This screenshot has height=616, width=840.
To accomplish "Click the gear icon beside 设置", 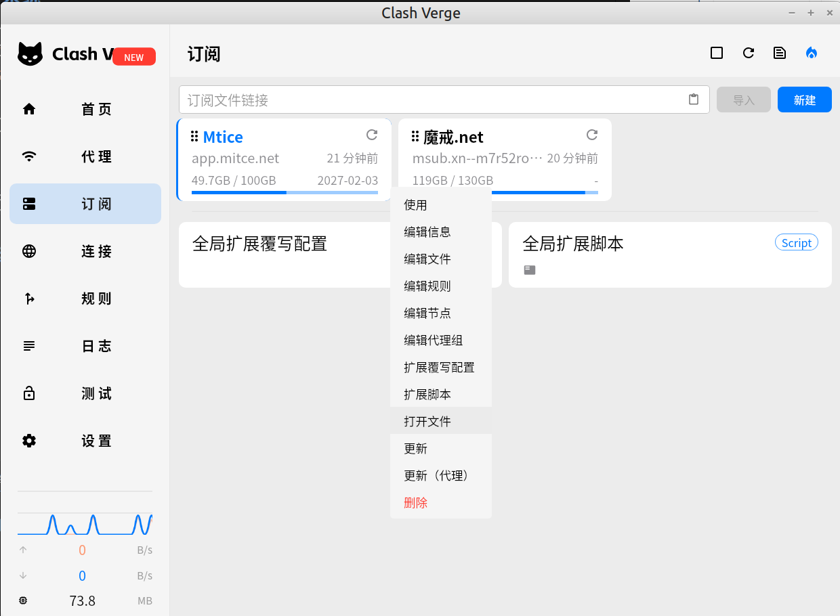I will pos(29,441).
